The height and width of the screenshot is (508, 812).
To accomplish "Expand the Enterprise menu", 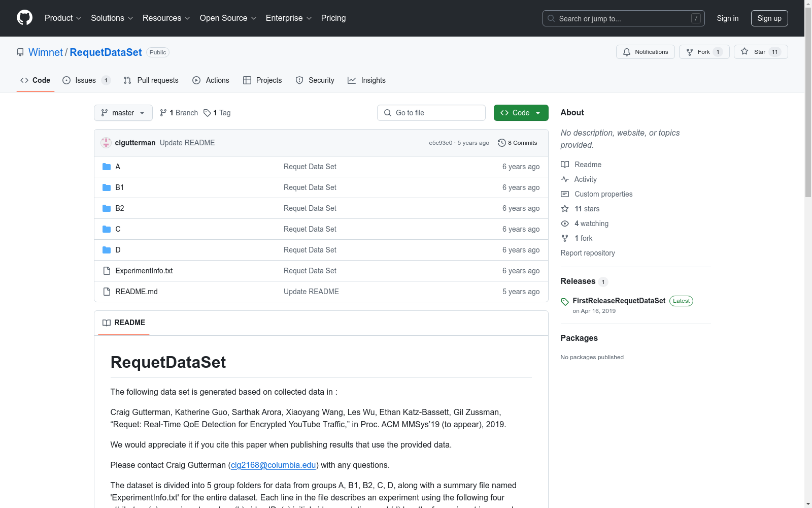I will click(289, 18).
